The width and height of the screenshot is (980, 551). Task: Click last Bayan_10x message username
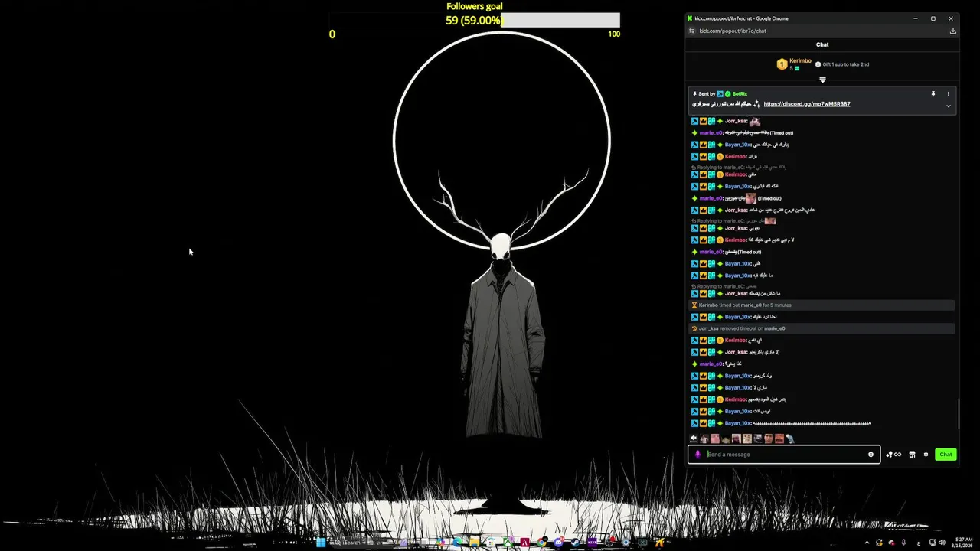click(x=737, y=423)
